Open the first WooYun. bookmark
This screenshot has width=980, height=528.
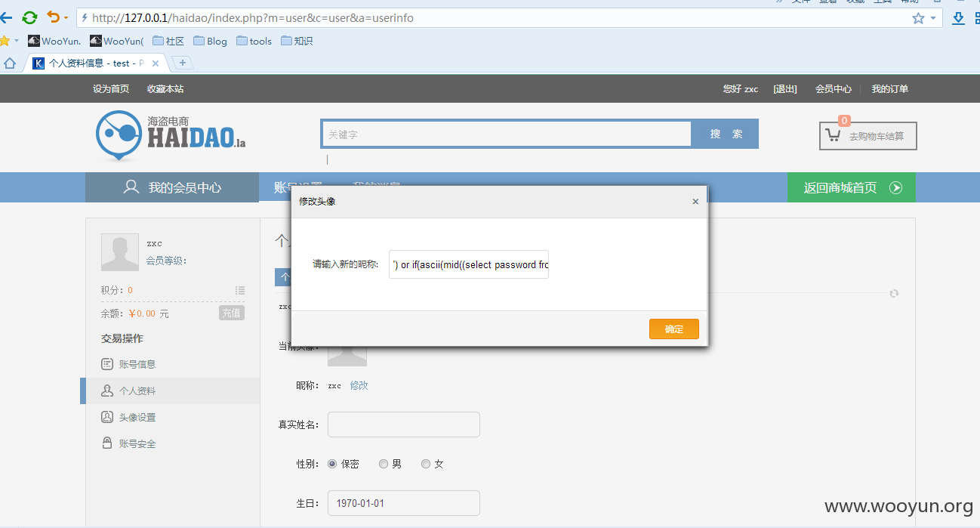click(x=54, y=41)
